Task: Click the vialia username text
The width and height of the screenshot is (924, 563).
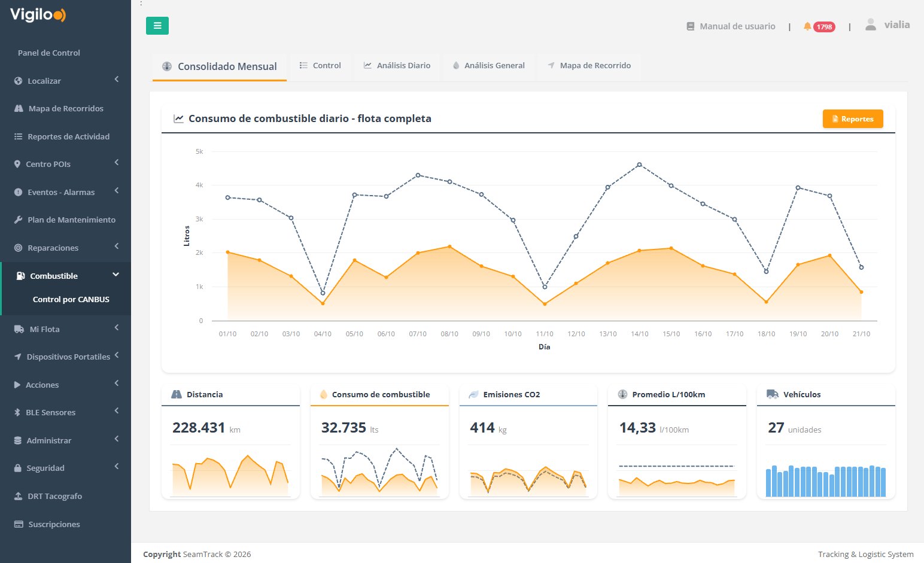Action: [897, 25]
